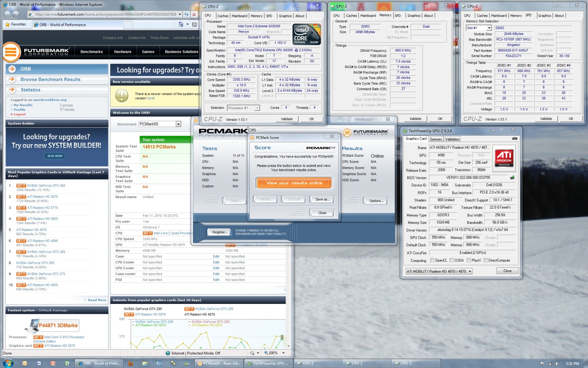The width and height of the screenshot is (588, 368).
Task: Click the Windows Start orb
Action: coord(7,363)
